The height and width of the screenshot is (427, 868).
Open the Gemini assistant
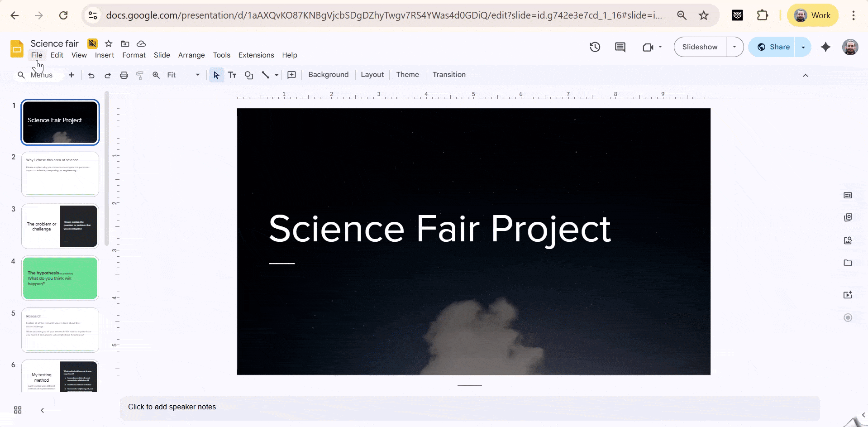pos(826,47)
